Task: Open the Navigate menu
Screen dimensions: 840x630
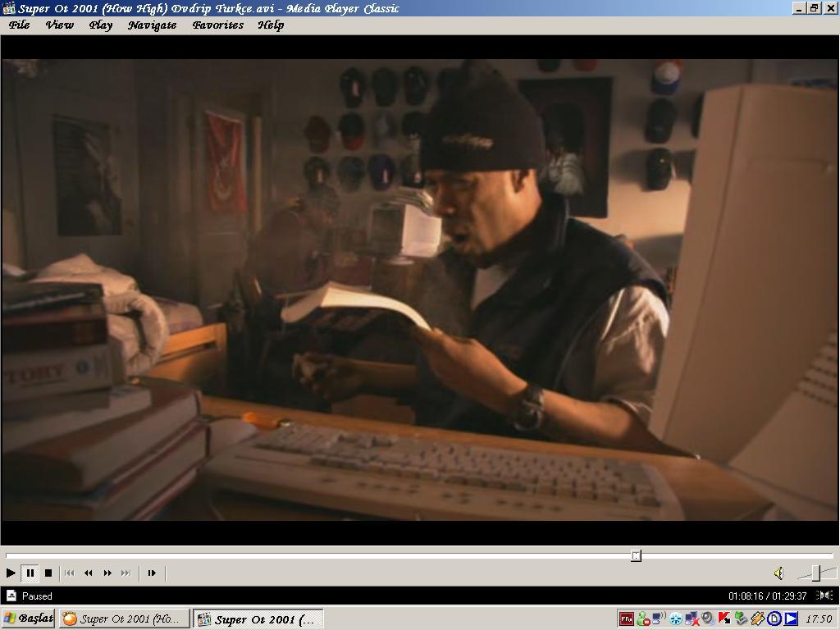Action: tap(152, 25)
